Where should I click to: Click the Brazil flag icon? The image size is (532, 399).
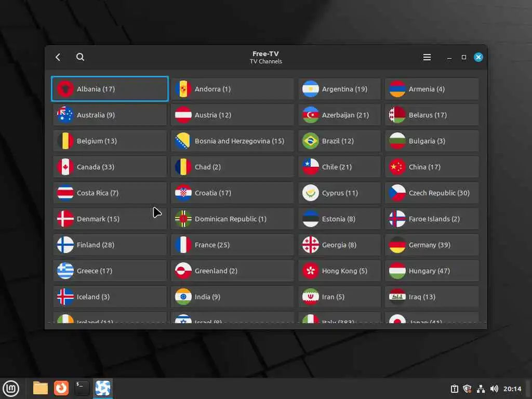click(x=311, y=141)
